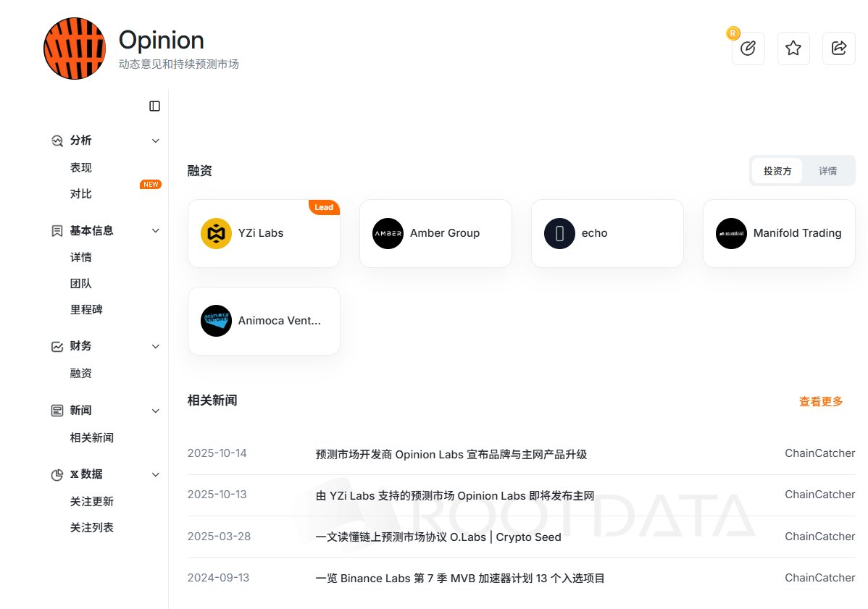Click the 基本信息 sidebar heading

pos(92,231)
